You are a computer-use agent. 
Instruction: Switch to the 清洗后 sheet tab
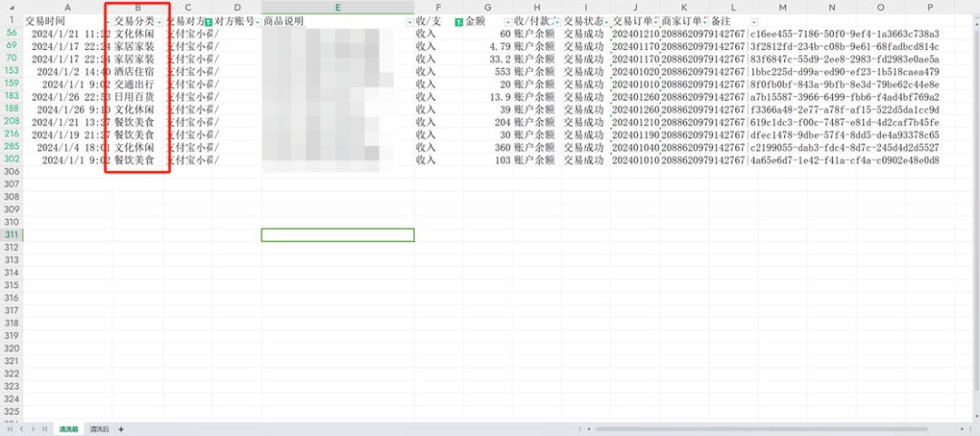pos(99,429)
